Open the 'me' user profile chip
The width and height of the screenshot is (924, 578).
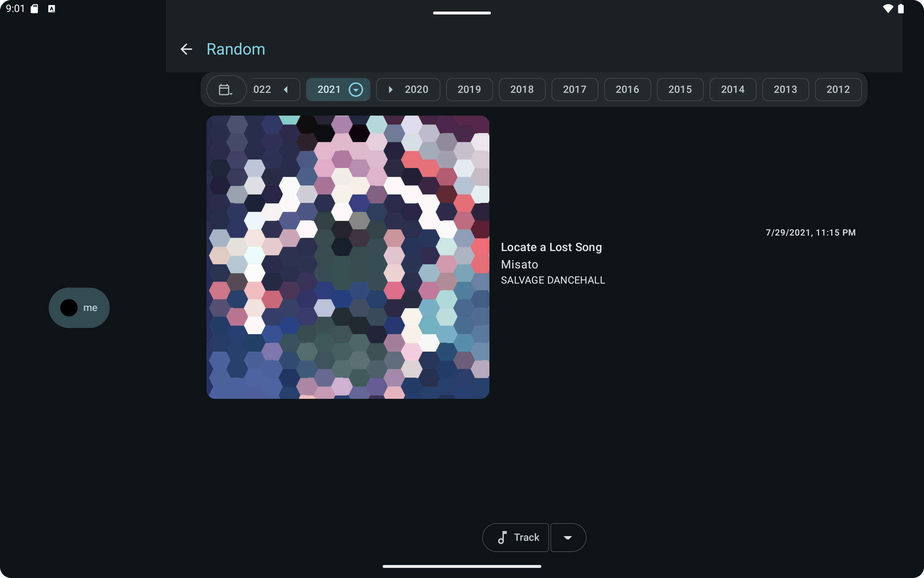79,307
